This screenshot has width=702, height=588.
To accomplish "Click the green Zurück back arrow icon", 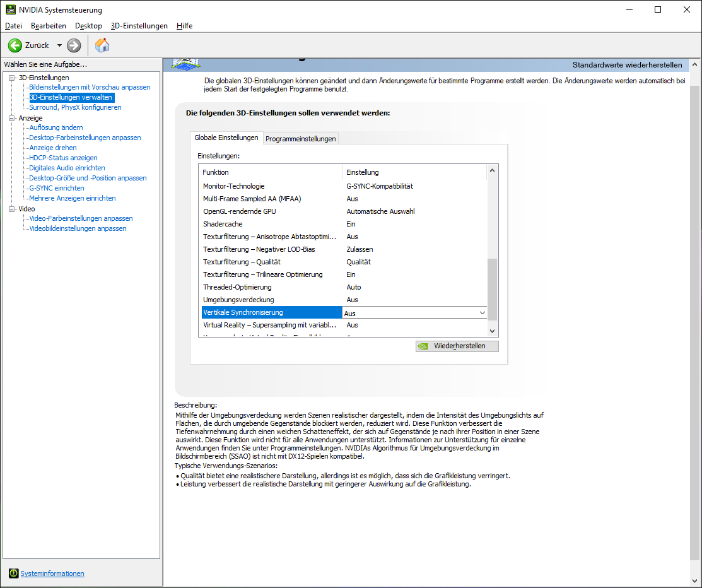I will (x=15, y=45).
